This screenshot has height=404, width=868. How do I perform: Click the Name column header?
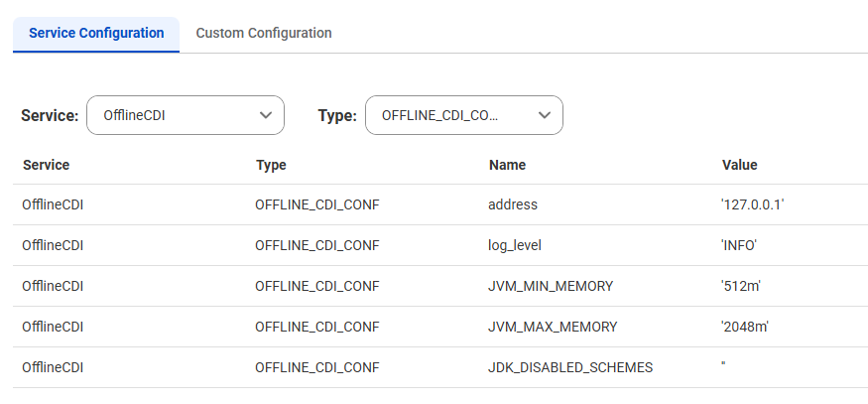pos(507,165)
